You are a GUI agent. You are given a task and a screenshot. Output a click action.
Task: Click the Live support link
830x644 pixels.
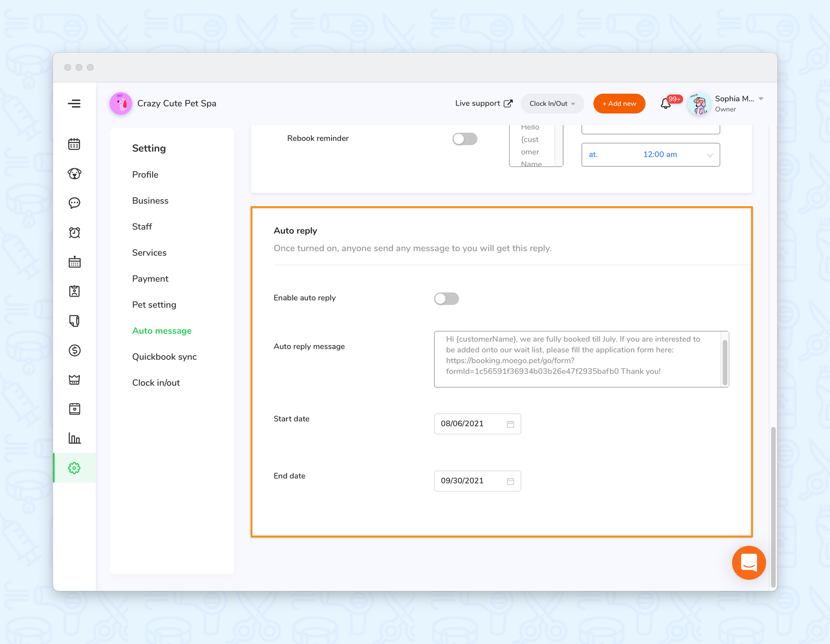484,104
